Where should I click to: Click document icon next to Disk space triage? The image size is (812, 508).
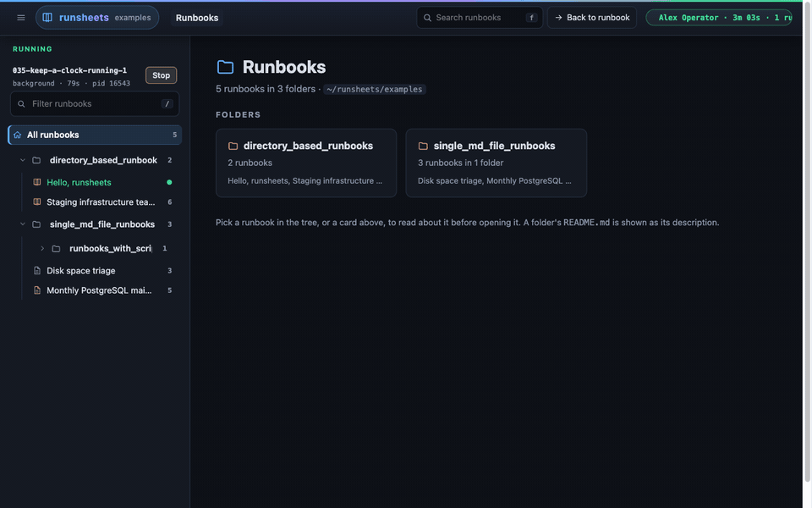pos(36,271)
